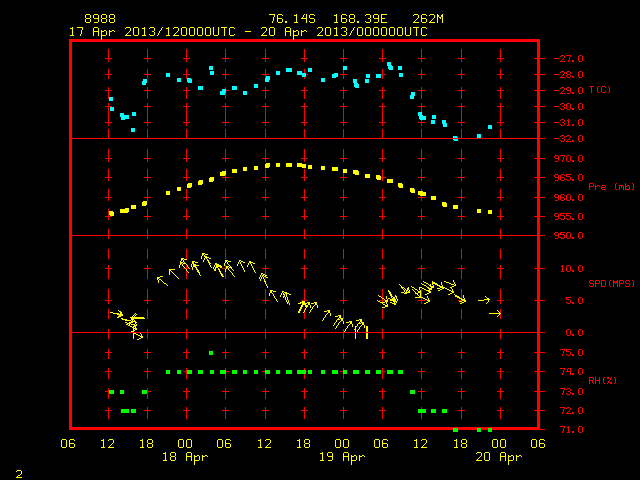Click the lone green humidity point at 75 percent
The image size is (640, 480).
211,353
